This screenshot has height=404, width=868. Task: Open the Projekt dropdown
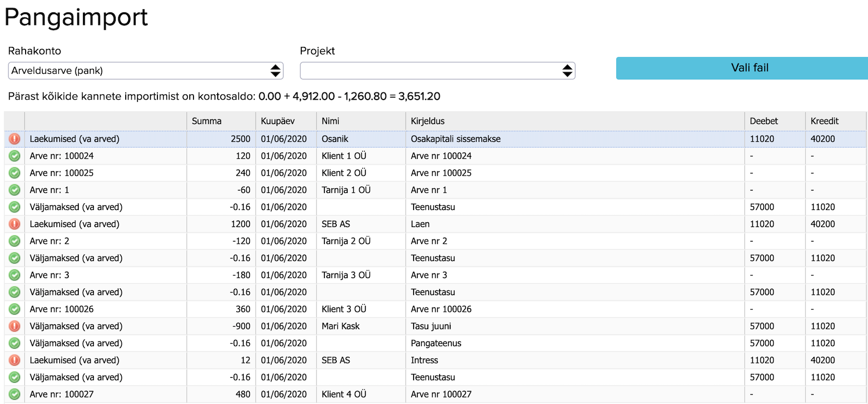(x=437, y=71)
